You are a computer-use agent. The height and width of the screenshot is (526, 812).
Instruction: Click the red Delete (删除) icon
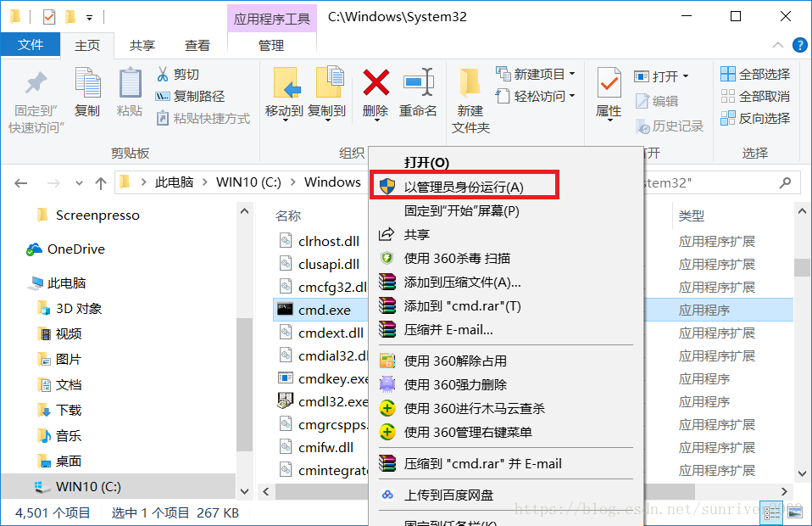[x=376, y=83]
